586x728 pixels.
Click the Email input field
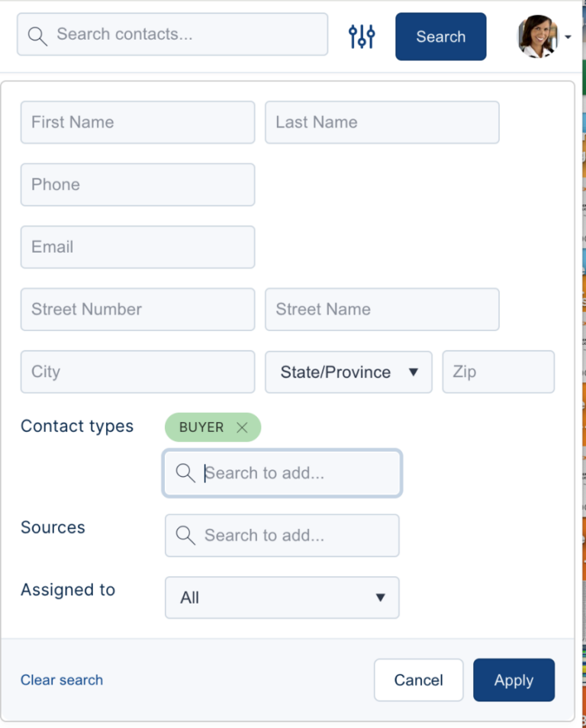[x=137, y=247]
